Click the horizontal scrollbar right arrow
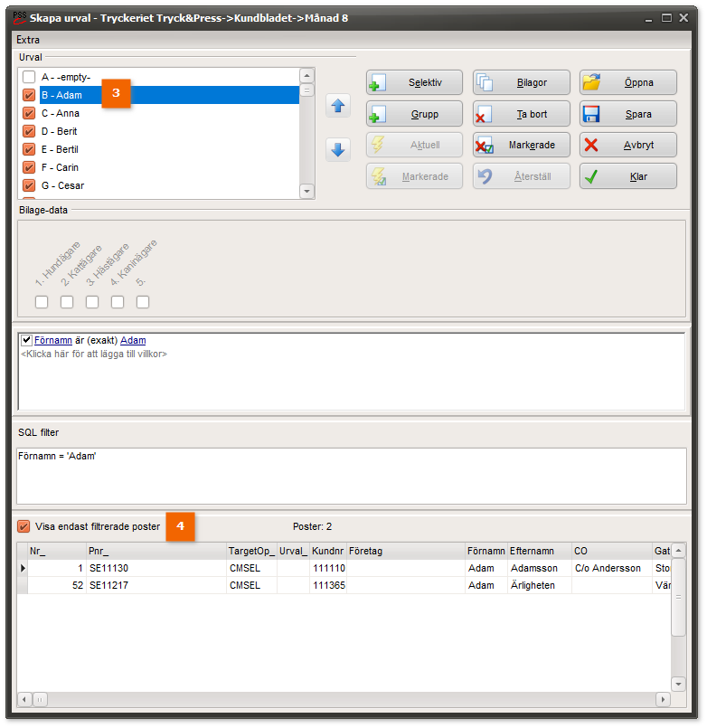This screenshot has height=728, width=707. tap(663, 699)
